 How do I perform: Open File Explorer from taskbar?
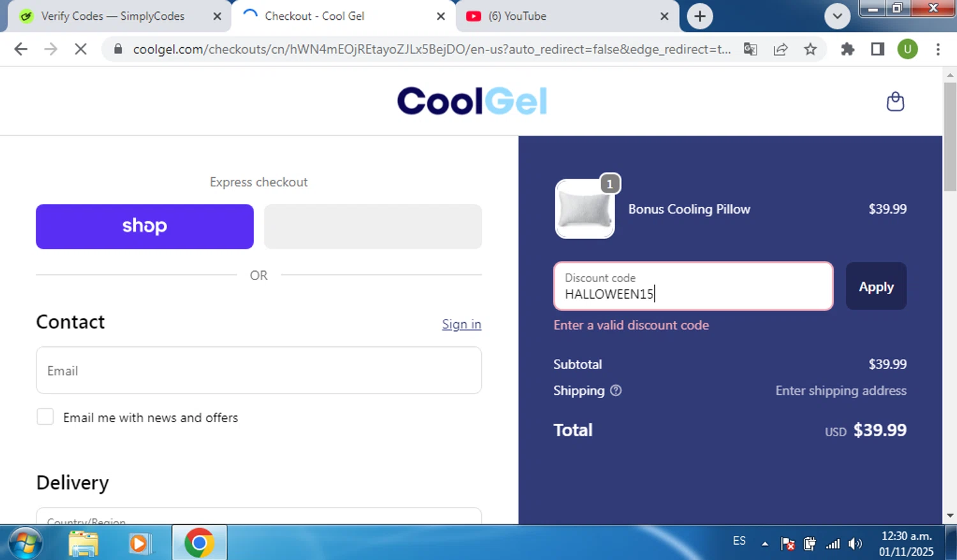click(x=83, y=543)
